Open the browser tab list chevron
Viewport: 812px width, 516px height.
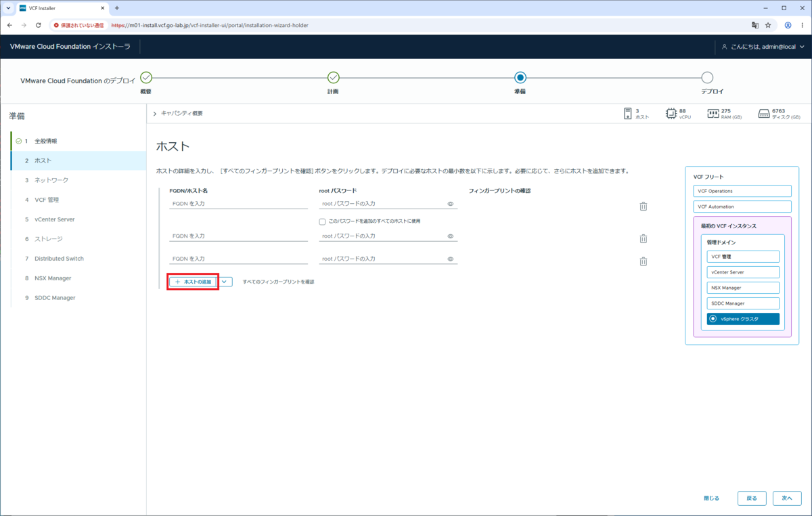tap(8, 8)
